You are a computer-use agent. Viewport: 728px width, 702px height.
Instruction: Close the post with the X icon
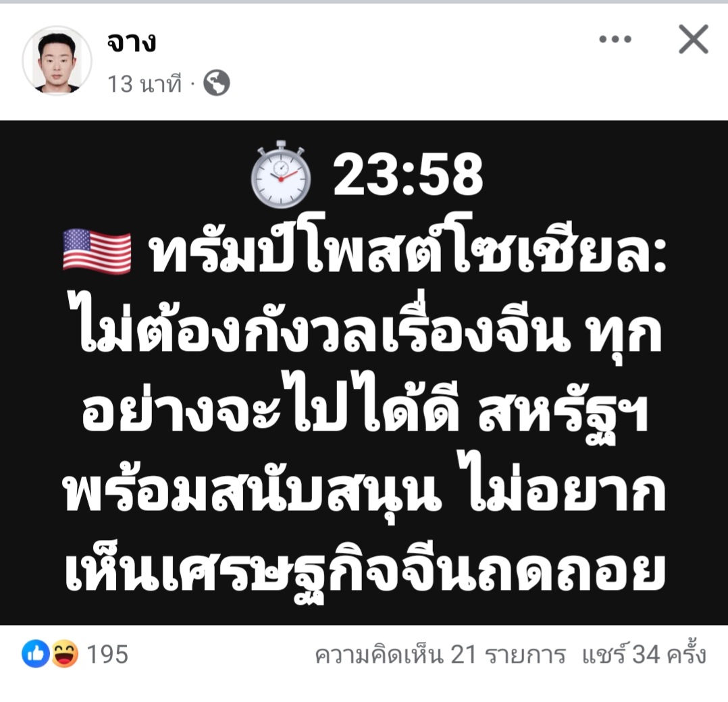click(693, 39)
